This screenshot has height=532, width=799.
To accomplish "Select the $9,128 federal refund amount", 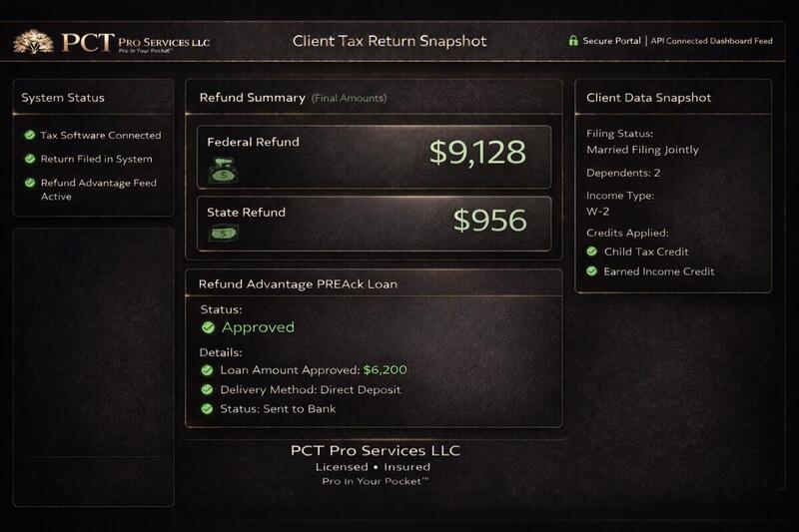I will tap(477, 153).
